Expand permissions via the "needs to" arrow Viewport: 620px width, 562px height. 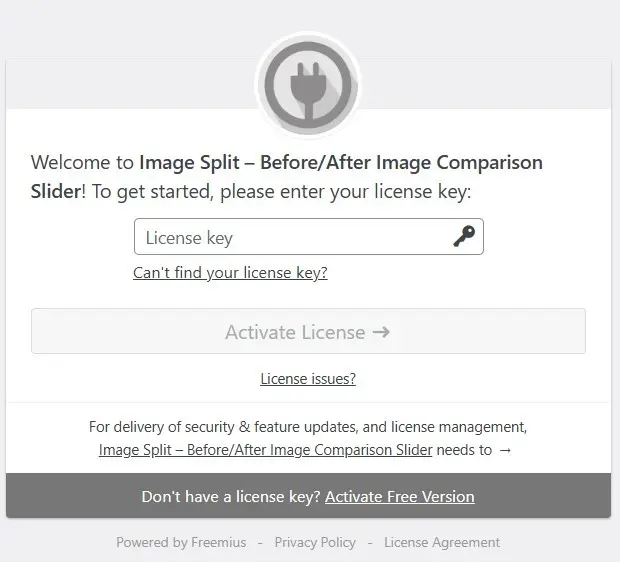coord(505,450)
